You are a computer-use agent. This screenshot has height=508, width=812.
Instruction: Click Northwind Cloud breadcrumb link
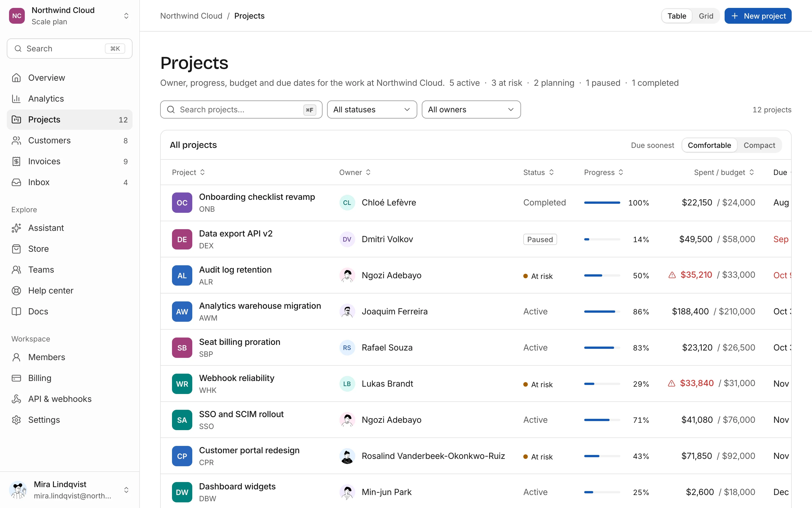(x=191, y=16)
